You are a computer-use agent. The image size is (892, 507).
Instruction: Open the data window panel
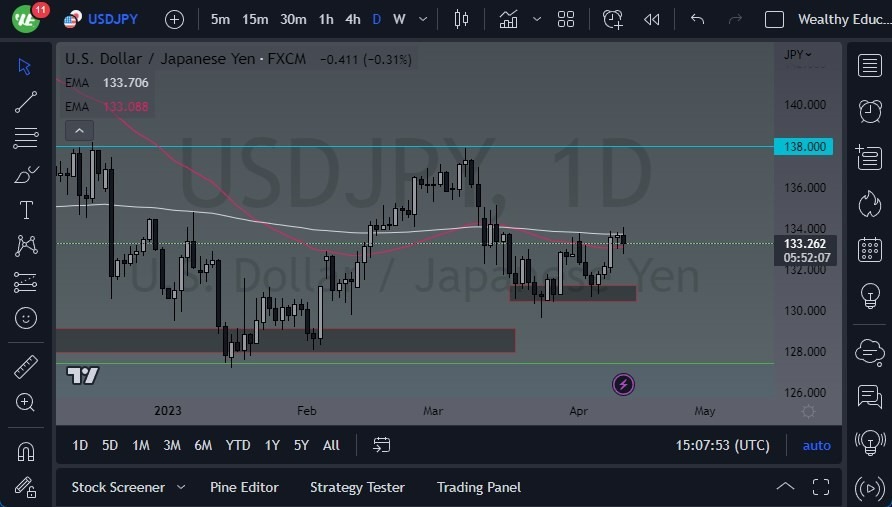click(870, 158)
